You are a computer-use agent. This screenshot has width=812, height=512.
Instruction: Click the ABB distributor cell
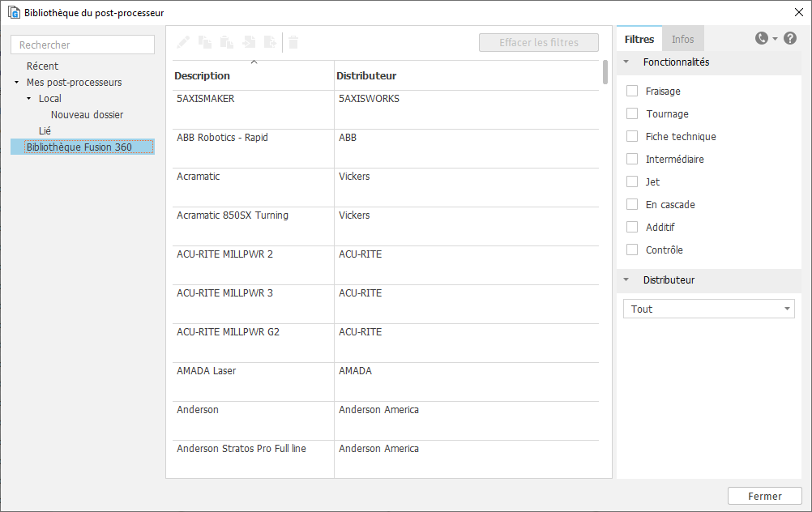point(467,148)
